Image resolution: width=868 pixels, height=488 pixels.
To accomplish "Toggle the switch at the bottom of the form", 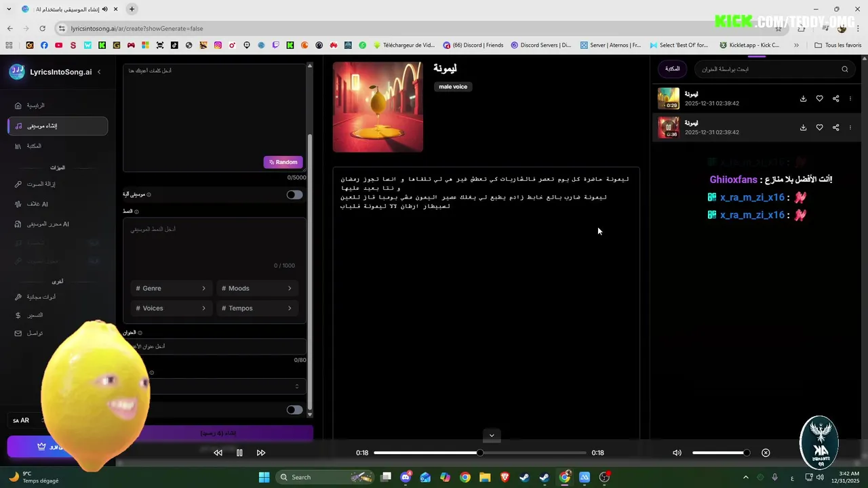I will pyautogui.click(x=294, y=410).
